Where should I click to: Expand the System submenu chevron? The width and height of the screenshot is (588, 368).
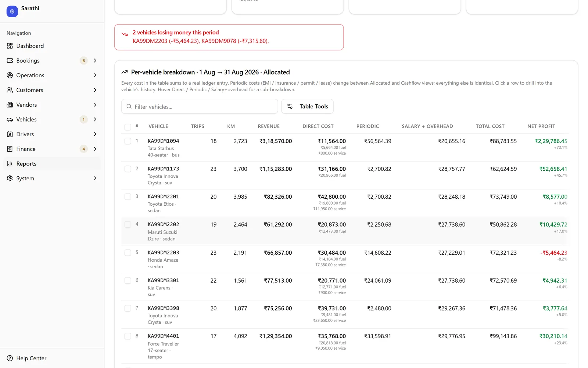(95, 178)
